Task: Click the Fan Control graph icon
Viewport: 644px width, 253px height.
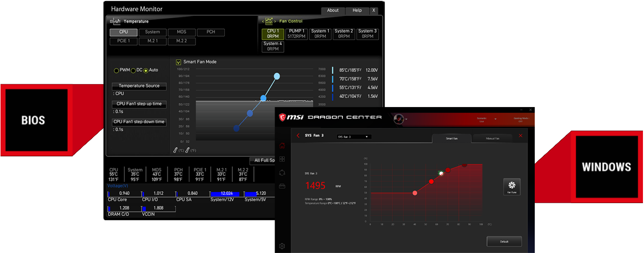Action: 269,21
